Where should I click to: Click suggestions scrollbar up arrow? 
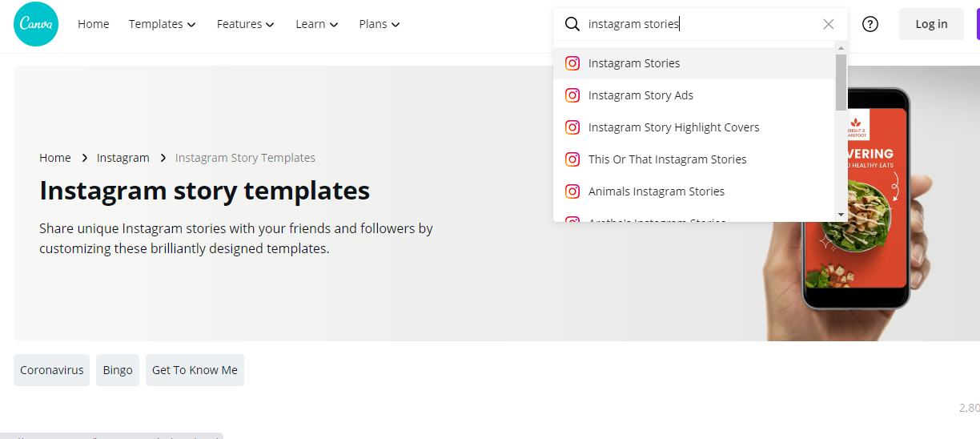841,49
